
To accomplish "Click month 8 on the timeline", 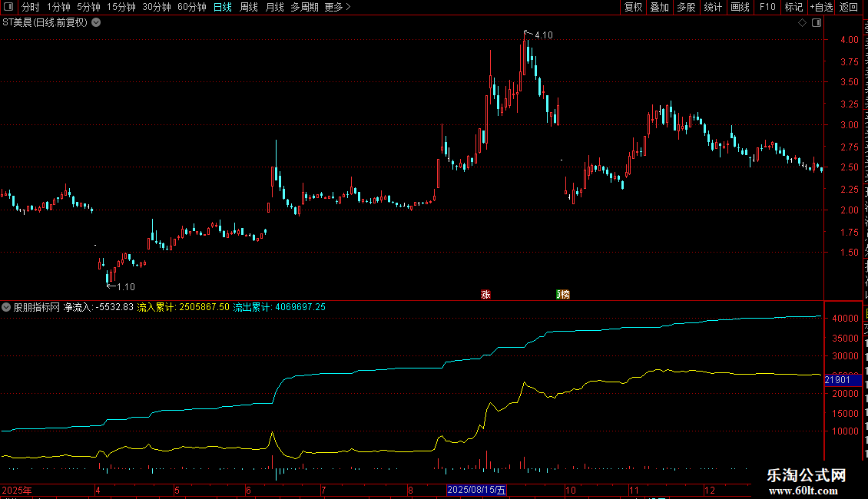I will point(410,490).
